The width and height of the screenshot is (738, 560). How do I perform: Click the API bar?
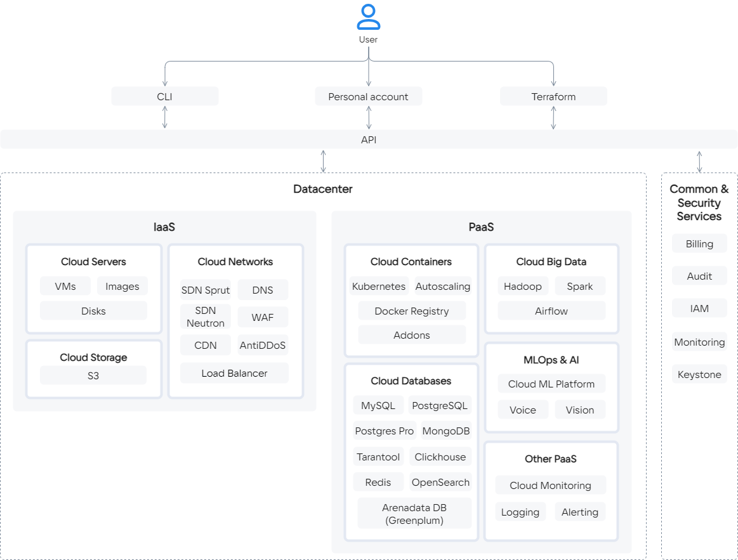click(x=369, y=140)
